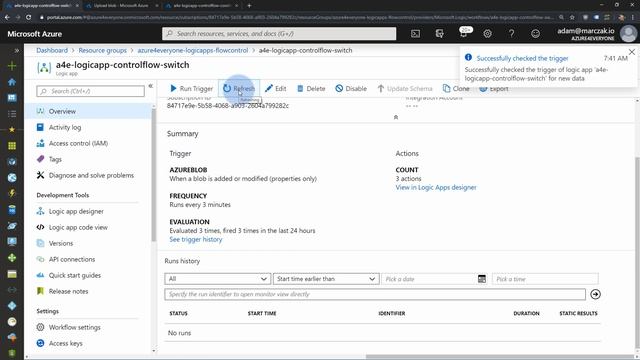Viewport: 640px width, 360px height.
Task: Expand the Azure left navigation rail
Action: coord(16,51)
